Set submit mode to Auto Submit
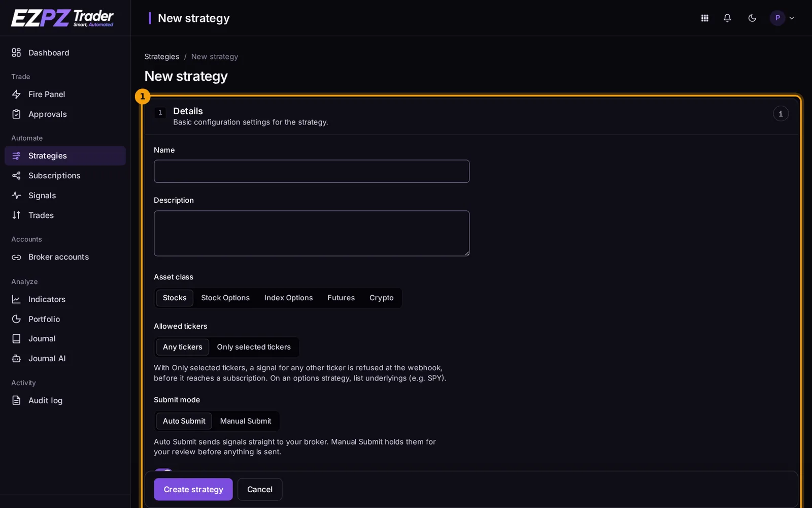This screenshot has width=812, height=508. pyautogui.click(x=184, y=421)
